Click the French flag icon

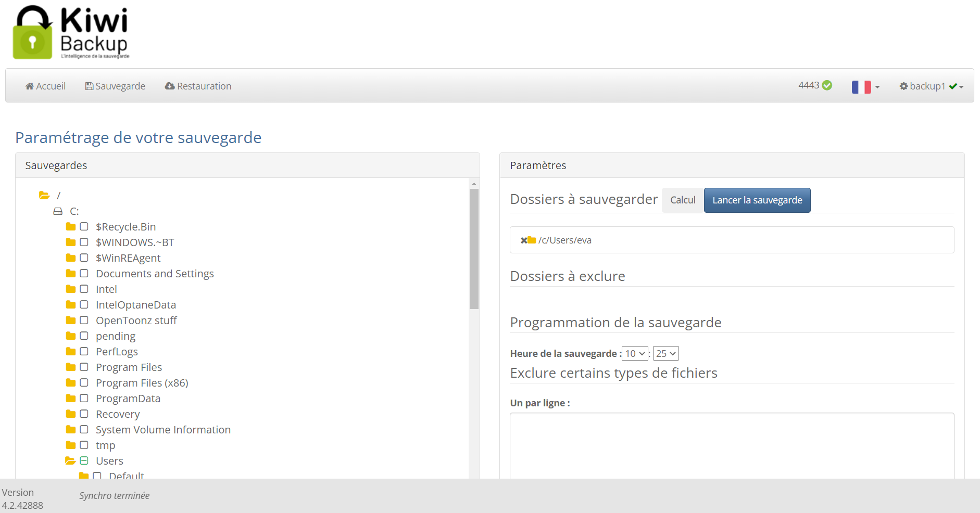click(861, 87)
